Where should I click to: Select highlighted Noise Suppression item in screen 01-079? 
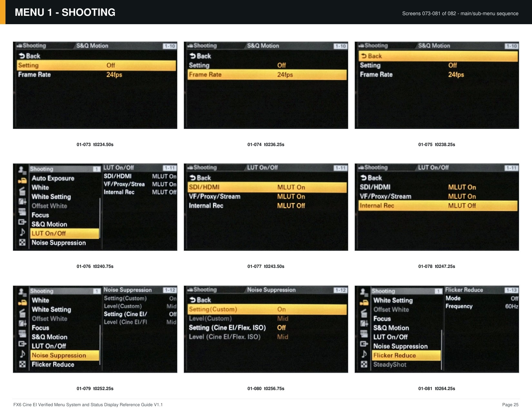tap(64, 356)
